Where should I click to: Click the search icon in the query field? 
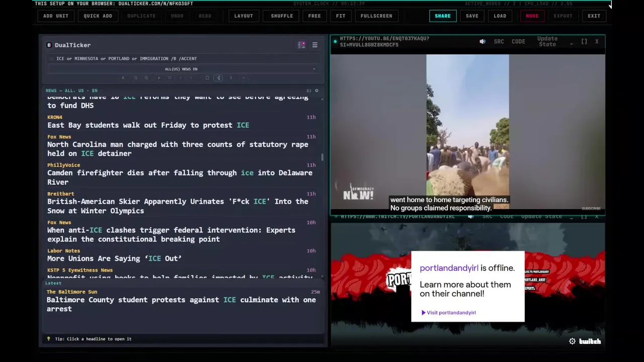point(51,59)
